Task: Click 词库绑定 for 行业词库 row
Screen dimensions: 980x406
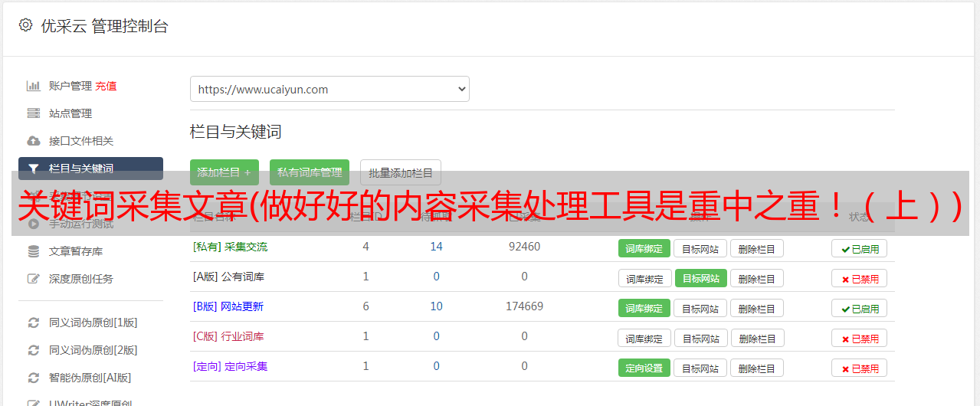Action: (x=644, y=338)
